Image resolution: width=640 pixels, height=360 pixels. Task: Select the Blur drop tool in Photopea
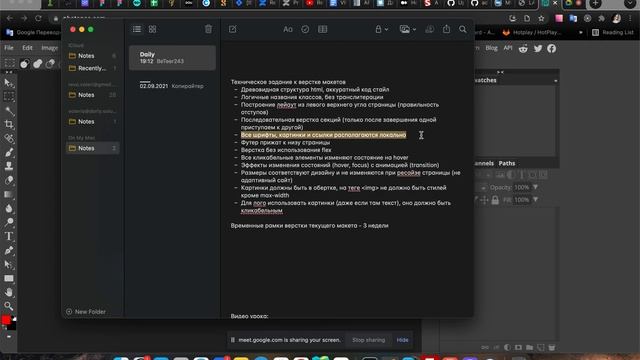[9, 208]
